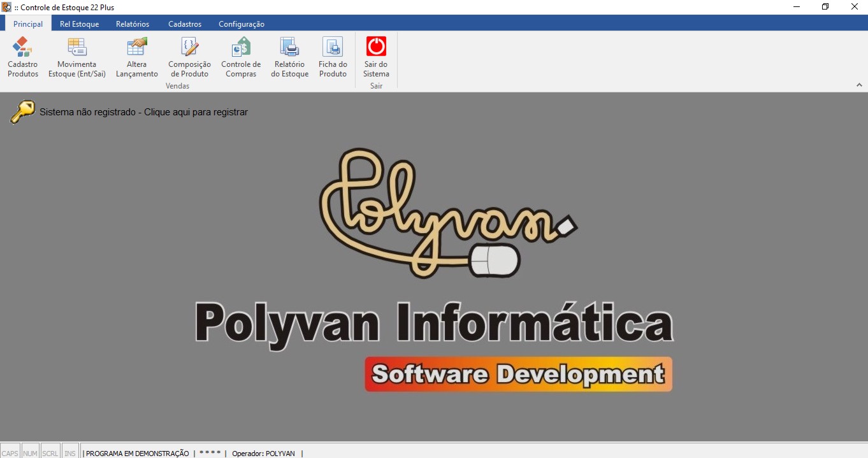This screenshot has width=868, height=458.
Task: Open Movimenta Estoque (Ent/Sai)
Action: click(77, 57)
